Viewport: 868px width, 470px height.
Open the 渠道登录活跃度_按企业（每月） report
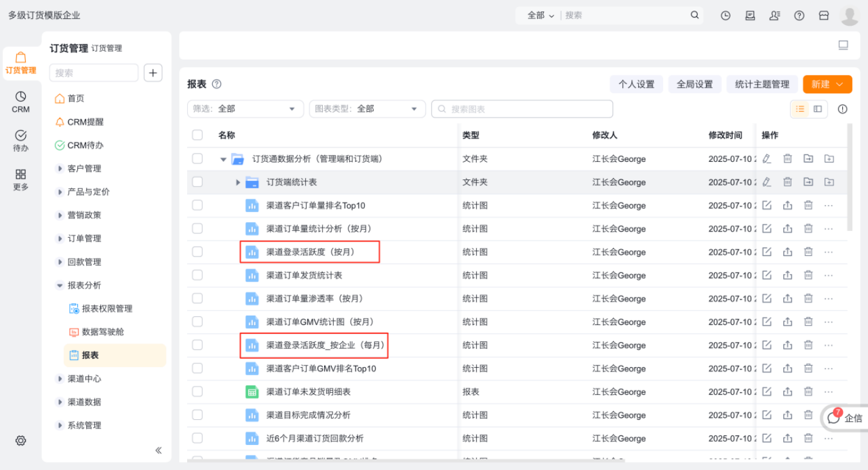pyautogui.click(x=325, y=345)
